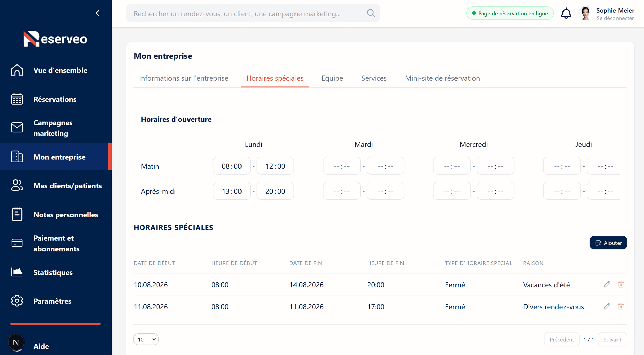Edit the Divers rendez-vous entry
Screen dimensions: 644x355
607,306
